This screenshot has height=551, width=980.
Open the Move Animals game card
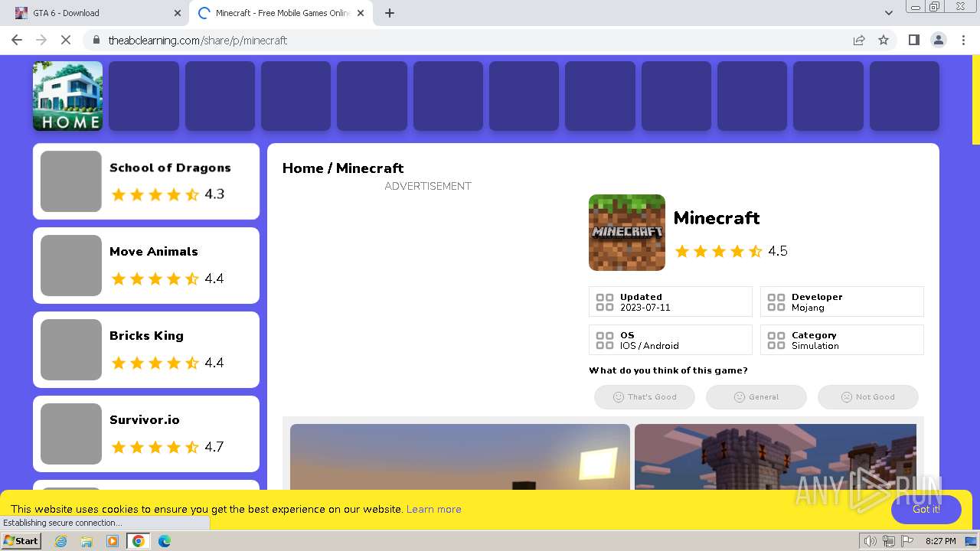(x=146, y=266)
